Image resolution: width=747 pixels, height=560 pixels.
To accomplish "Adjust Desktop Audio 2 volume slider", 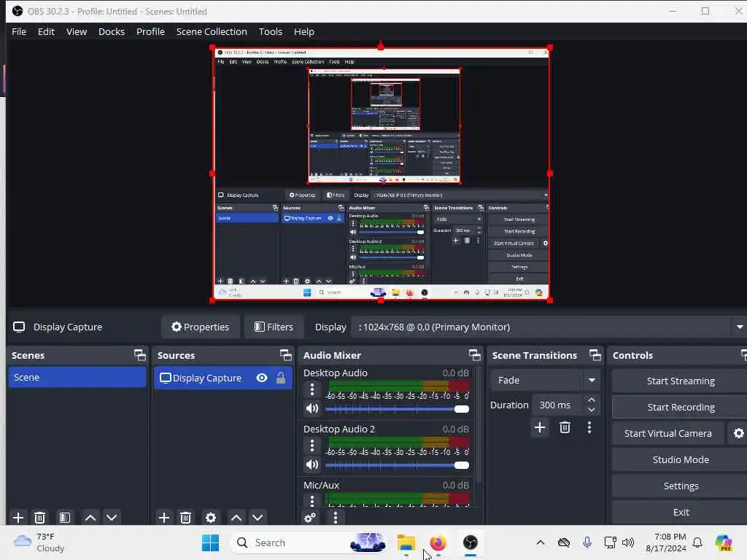I will point(398,465).
